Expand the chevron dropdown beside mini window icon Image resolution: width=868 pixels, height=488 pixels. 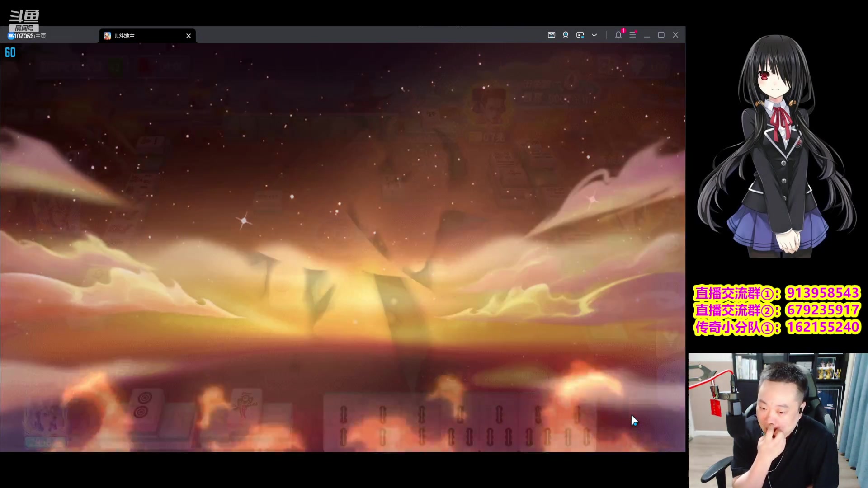[594, 35]
